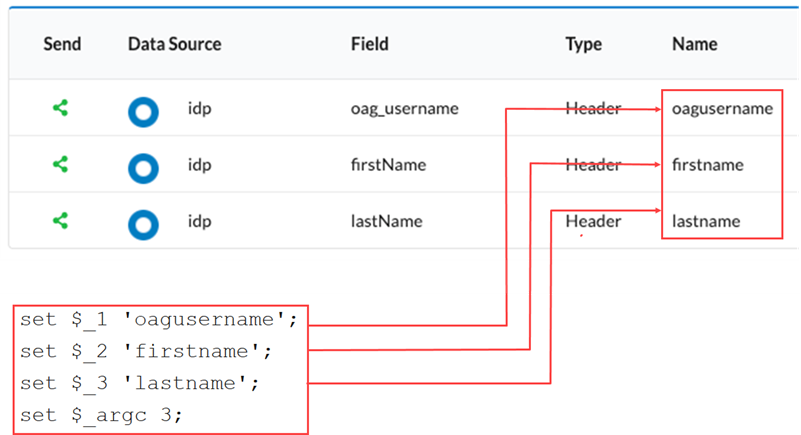Click the Data Source column header

(174, 44)
